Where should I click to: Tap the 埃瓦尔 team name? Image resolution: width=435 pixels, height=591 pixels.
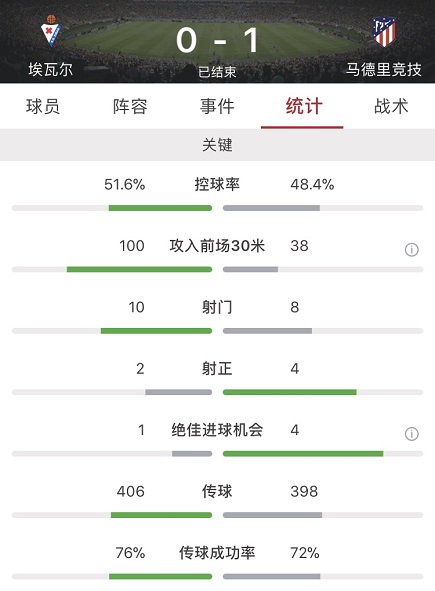(x=51, y=69)
